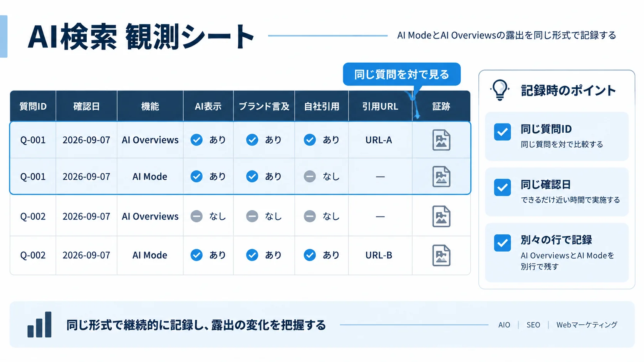Click the 機能 column header

coord(150,107)
